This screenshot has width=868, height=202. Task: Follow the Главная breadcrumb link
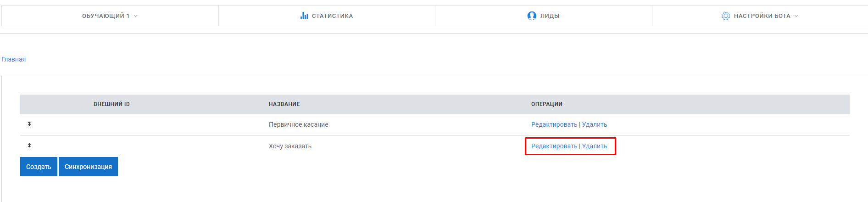[14, 59]
